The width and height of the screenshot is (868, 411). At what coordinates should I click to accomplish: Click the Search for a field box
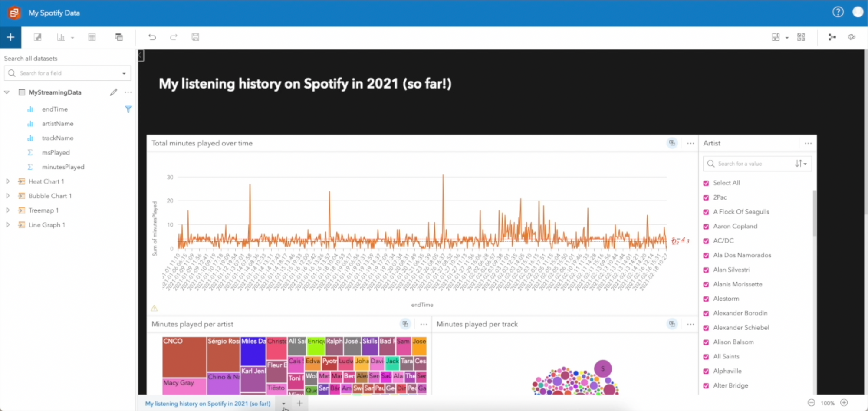pos(67,73)
